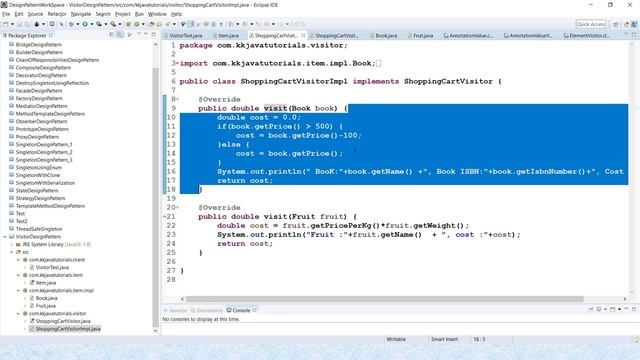The image size is (640, 360).
Task: Click Link with Editor in Package Explorer
Action: point(120,35)
